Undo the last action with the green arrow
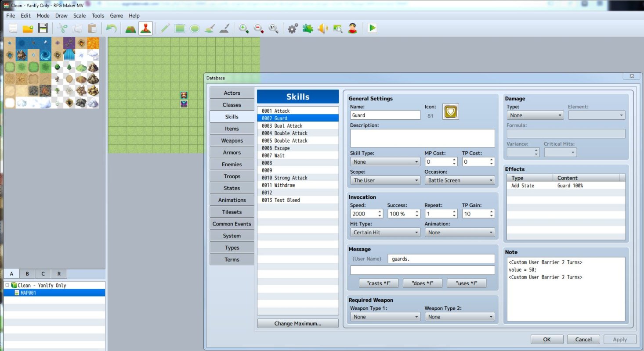This screenshot has width=644, height=351. 111,29
